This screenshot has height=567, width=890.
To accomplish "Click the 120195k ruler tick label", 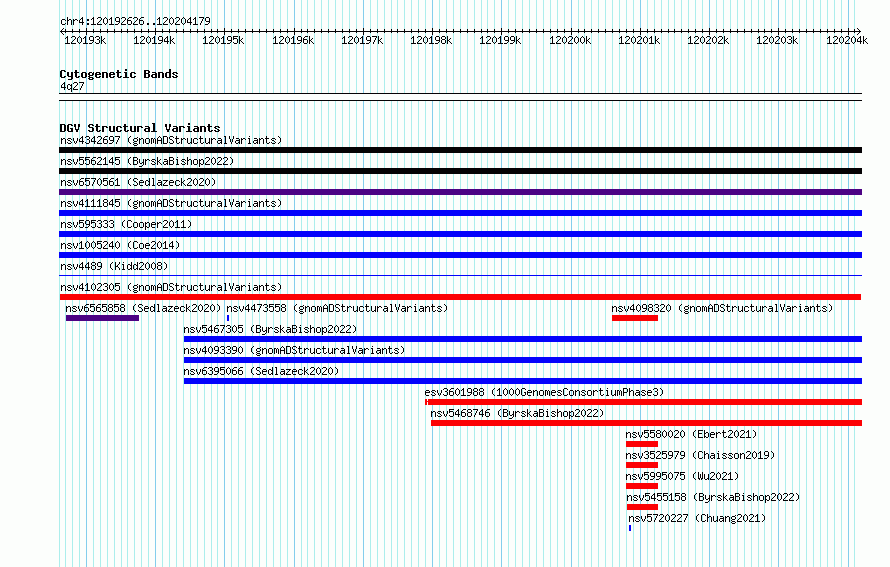I will click(223, 40).
